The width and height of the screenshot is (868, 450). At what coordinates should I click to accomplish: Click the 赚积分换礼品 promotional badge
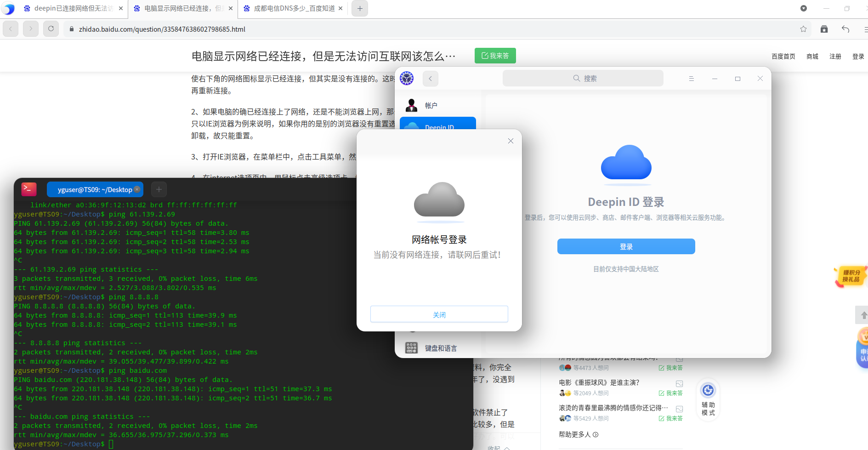point(851,276)
